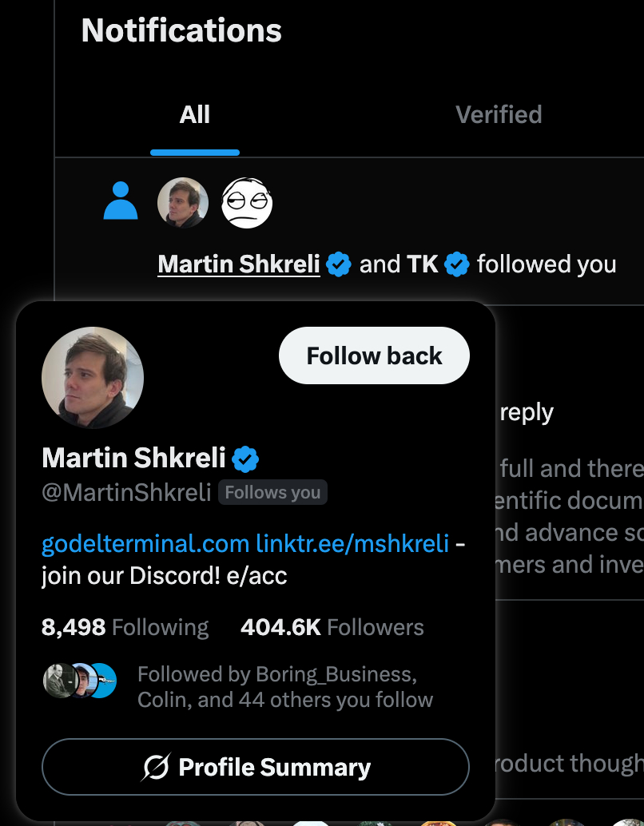644x826 pixels.
Task: Click the @MartinShkreli handle
Action: click(126, 492)
